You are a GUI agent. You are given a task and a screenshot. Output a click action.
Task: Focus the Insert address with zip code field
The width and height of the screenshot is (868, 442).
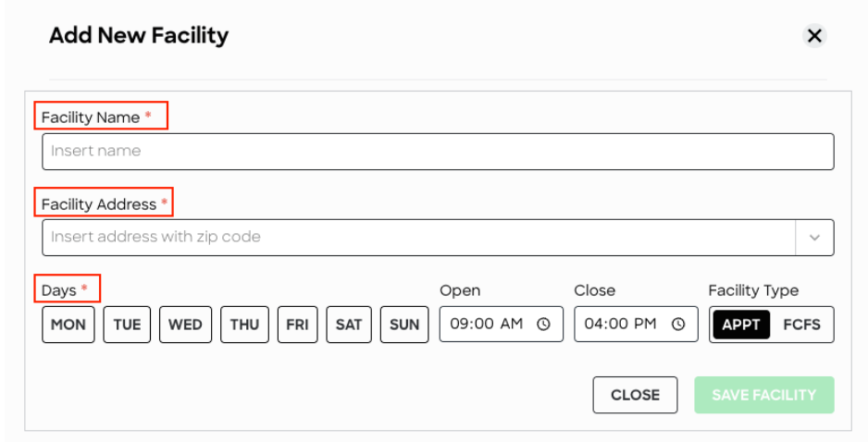pyautogui.click(x=418, y=238)
